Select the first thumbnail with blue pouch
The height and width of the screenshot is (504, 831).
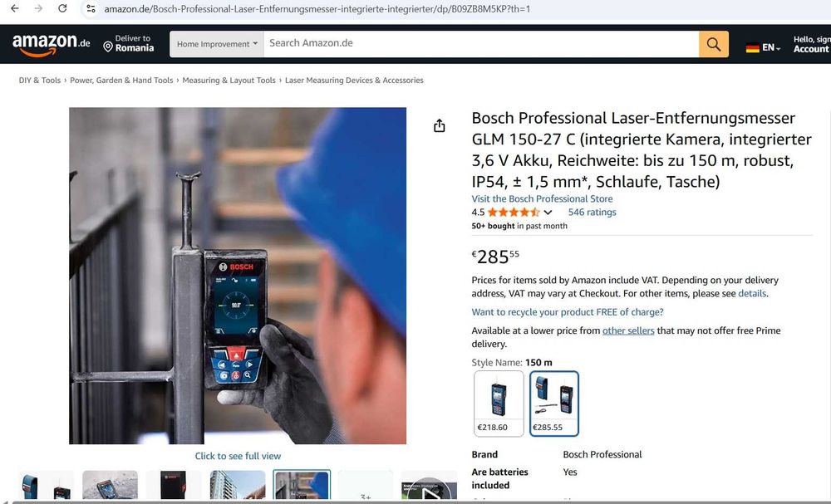(46, 486)
